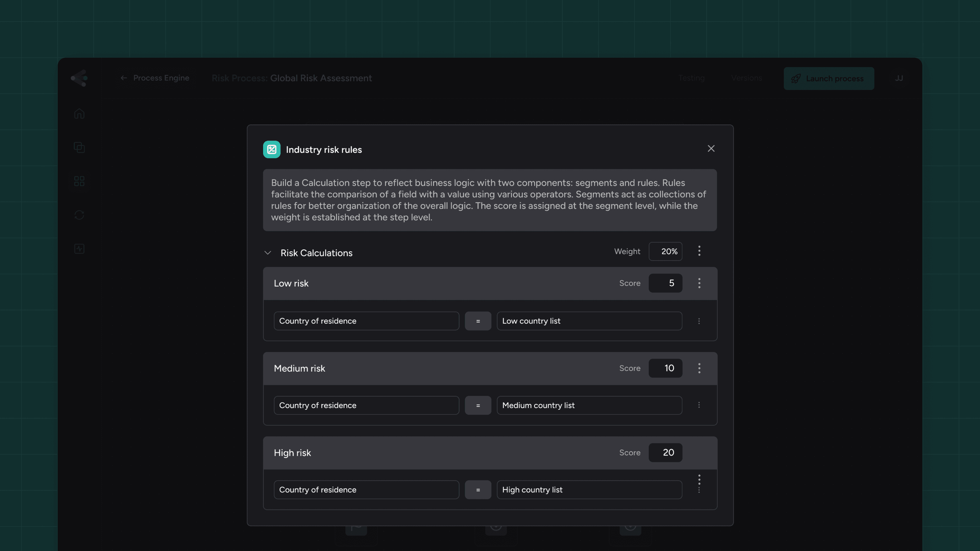The height and width of the screenshot is (551, 980).
Task: Click the Medium risk segment title
Action: coord(299,368)
